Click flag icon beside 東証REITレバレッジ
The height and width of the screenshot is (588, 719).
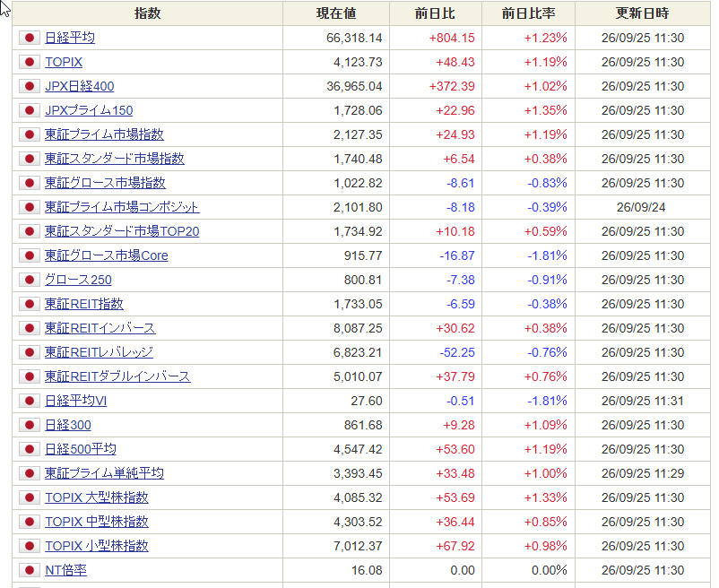click(30, 352)
